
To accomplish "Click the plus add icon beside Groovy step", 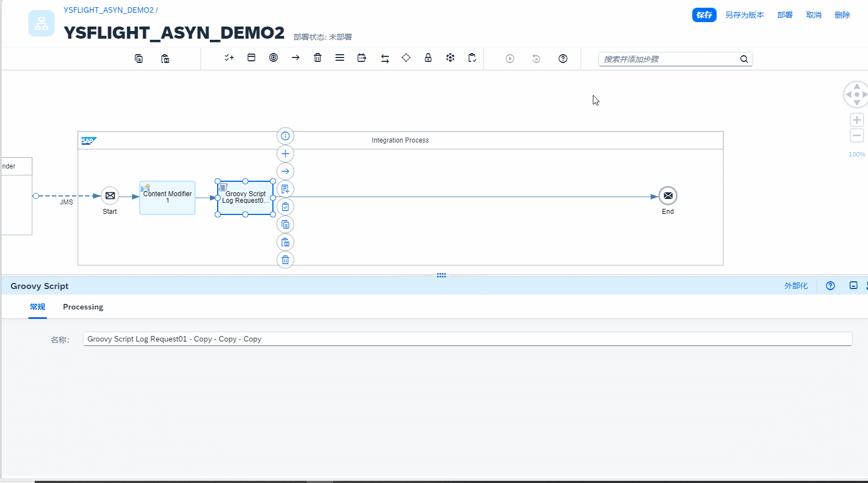I will coord(285,154).
